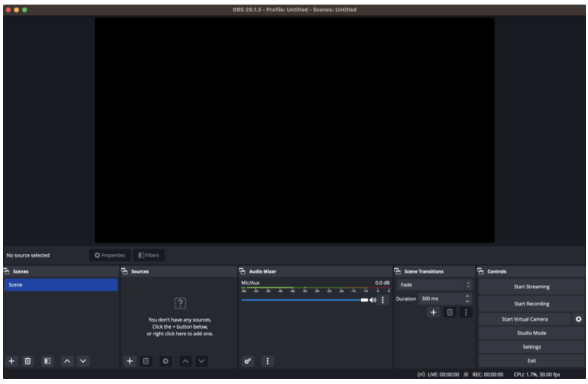Open Audio Mixer panel menu dots
The width and height of the screenshot is (588, 384).
coord(267,361)
